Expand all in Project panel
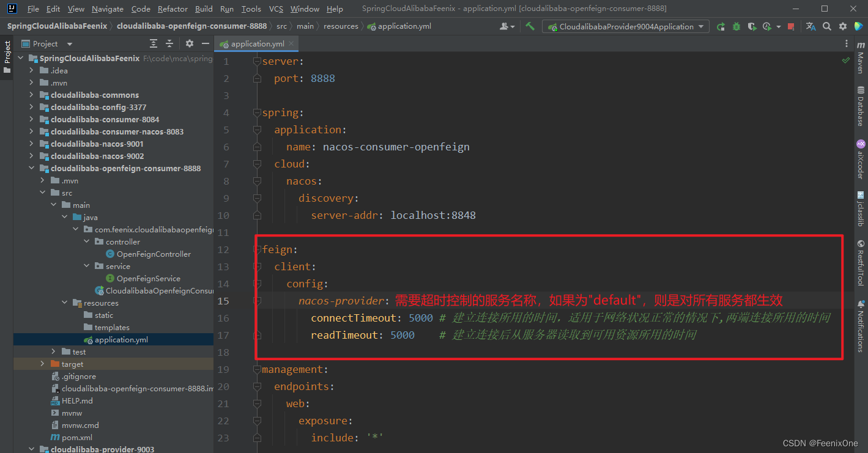 click(154, 43)
